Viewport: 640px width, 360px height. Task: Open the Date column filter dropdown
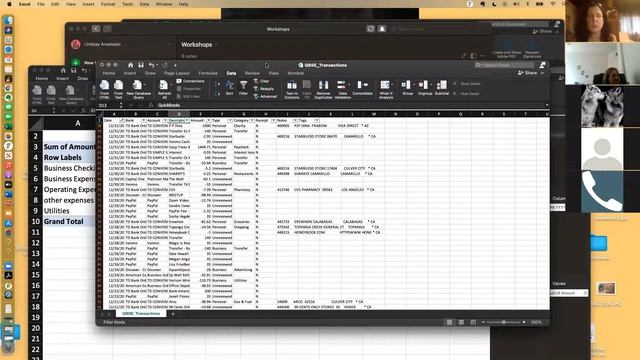[122, 120]
